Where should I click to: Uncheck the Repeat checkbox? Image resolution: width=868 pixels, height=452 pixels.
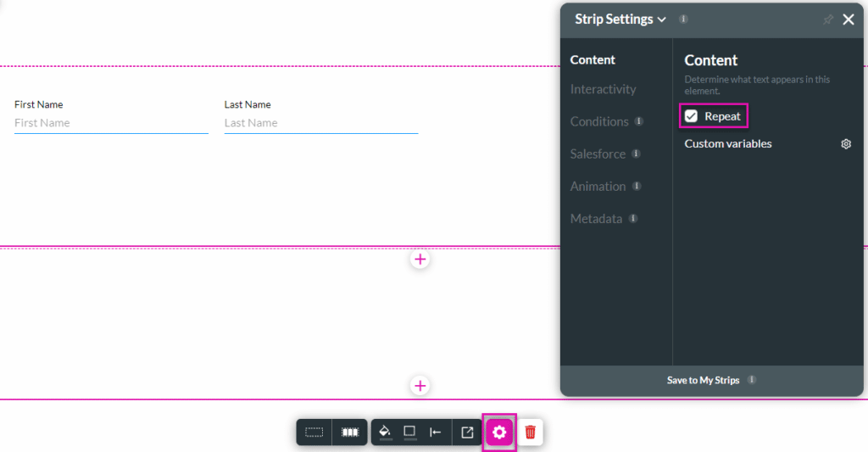pyautogui.click(x=692, y=116)
